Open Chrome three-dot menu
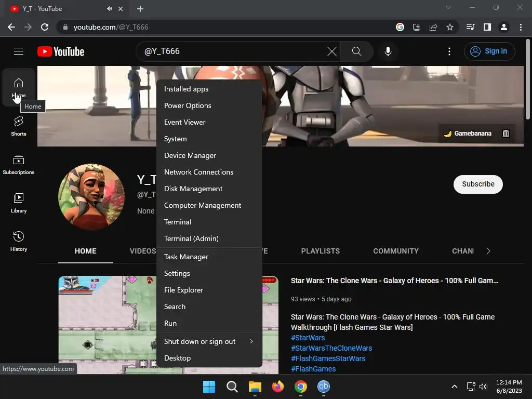 tap(521, 27)
